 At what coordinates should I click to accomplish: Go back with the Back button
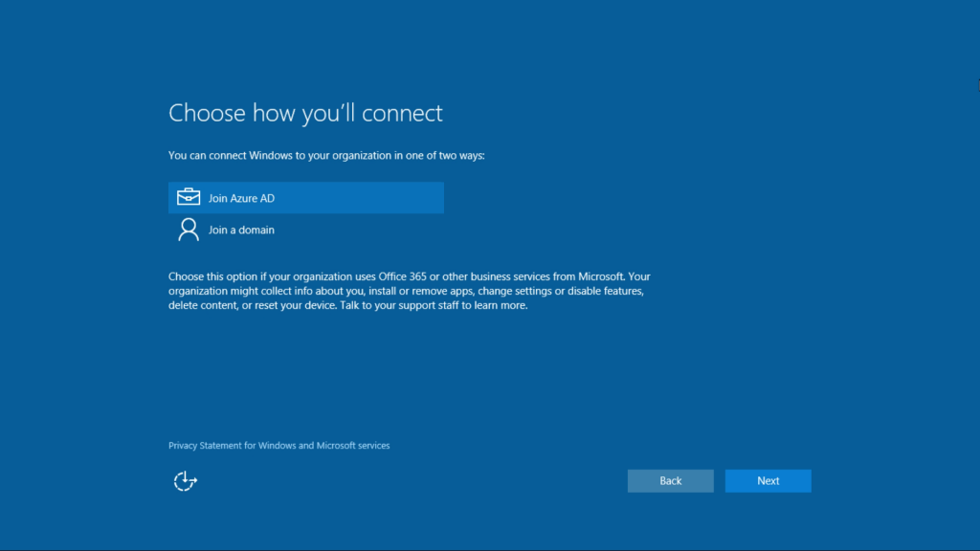671,481
